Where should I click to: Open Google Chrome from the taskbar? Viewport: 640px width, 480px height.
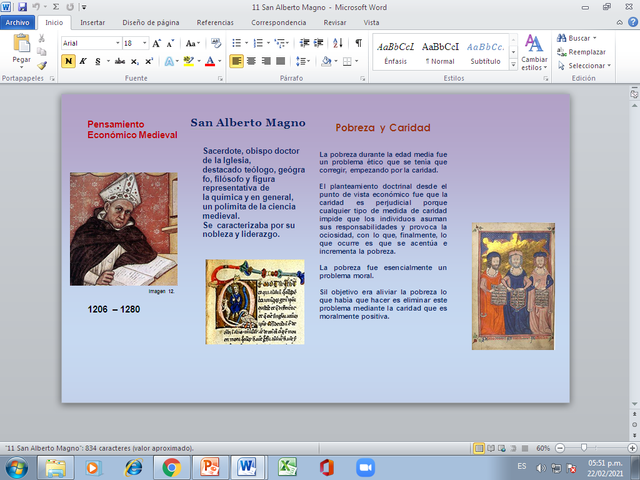(171, 467)
